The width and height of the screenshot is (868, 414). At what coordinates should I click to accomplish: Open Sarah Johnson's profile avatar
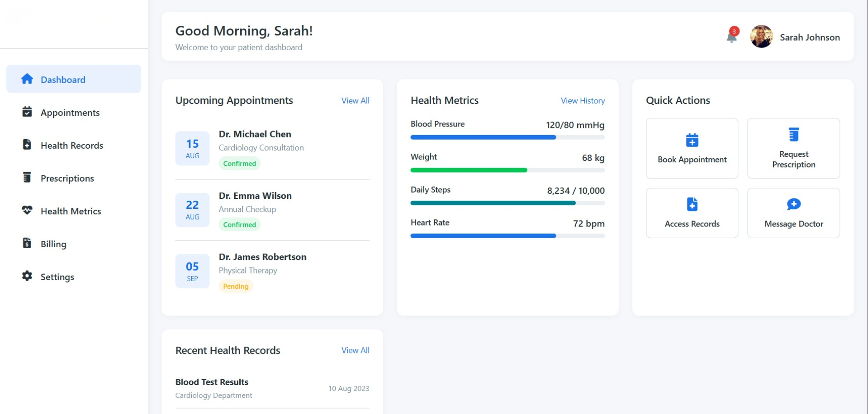(x=761, y=37)
